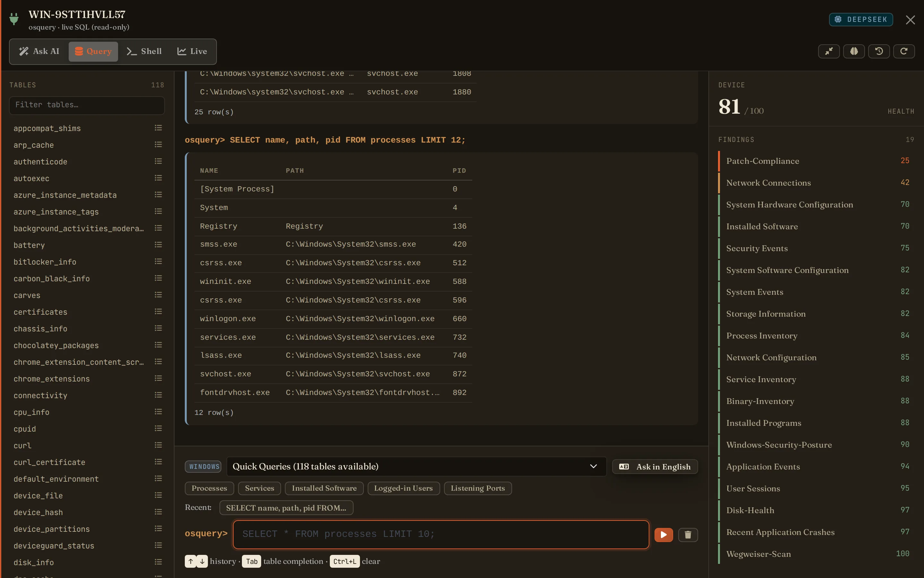Switch to the Query tab

click(93, 52)
